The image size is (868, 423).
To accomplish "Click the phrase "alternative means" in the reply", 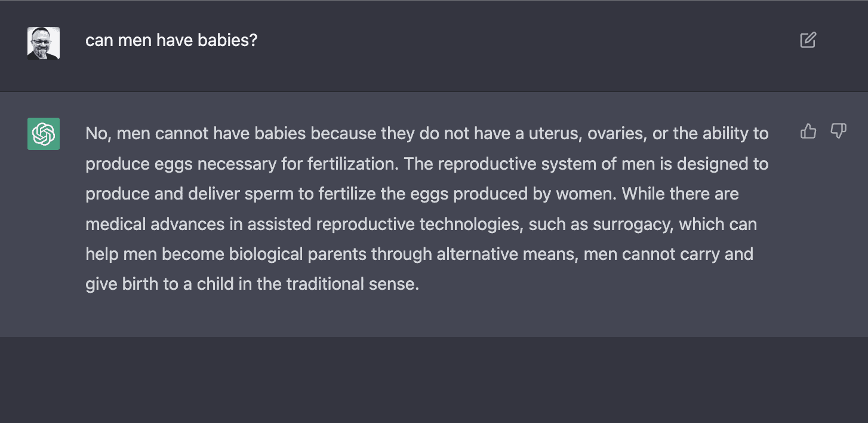I will [506, 255].
